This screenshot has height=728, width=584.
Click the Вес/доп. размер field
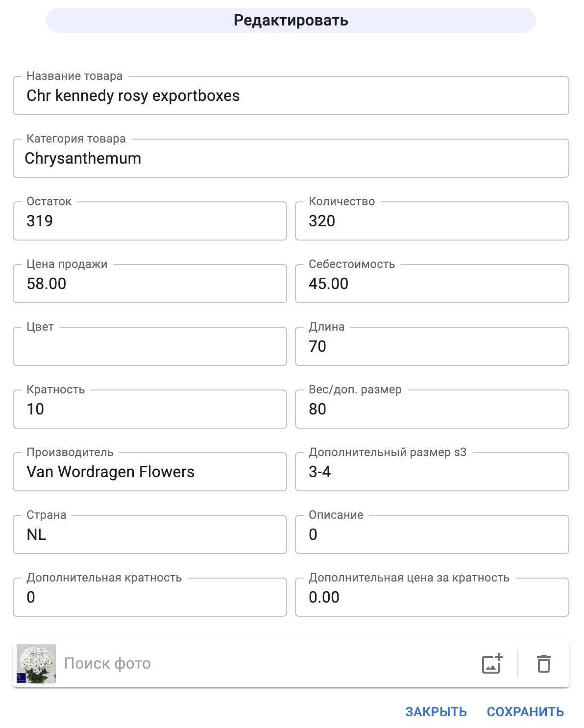pos(432,410)
